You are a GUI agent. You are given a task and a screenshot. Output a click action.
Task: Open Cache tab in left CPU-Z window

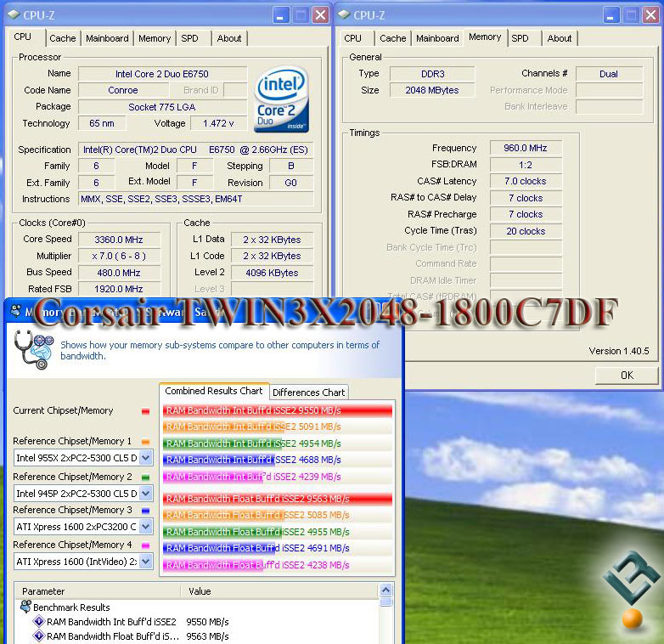point(63,38)
